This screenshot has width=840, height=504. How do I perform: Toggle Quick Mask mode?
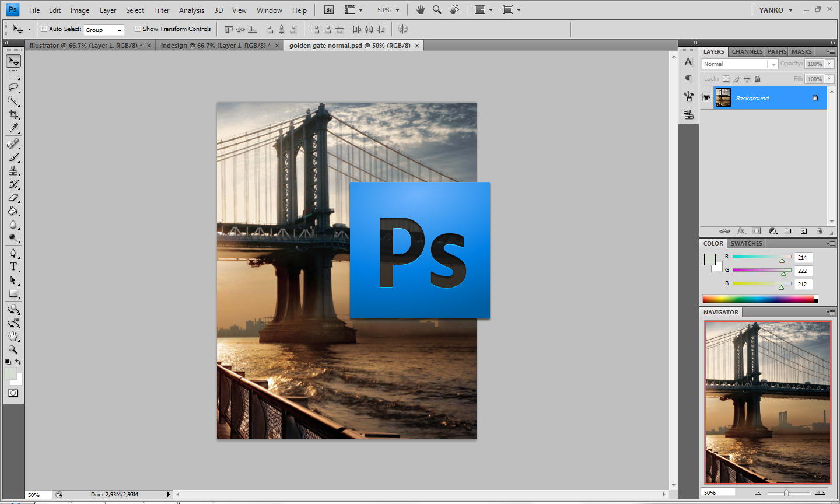point(13,393)
